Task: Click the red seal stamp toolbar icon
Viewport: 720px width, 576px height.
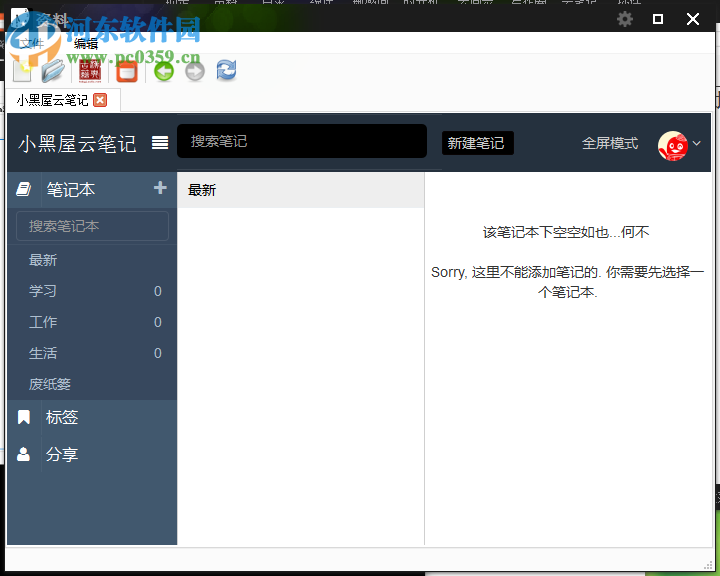Action: pos(90,71)
